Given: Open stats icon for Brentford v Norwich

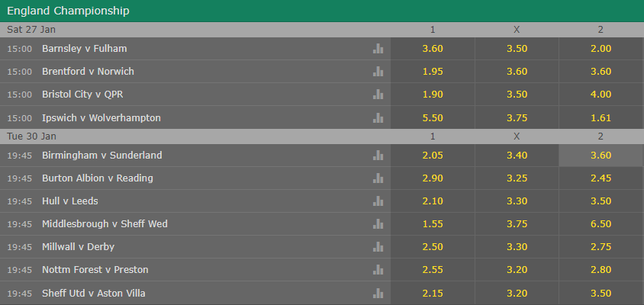Looking at the screenshot, I should point(378,72).
